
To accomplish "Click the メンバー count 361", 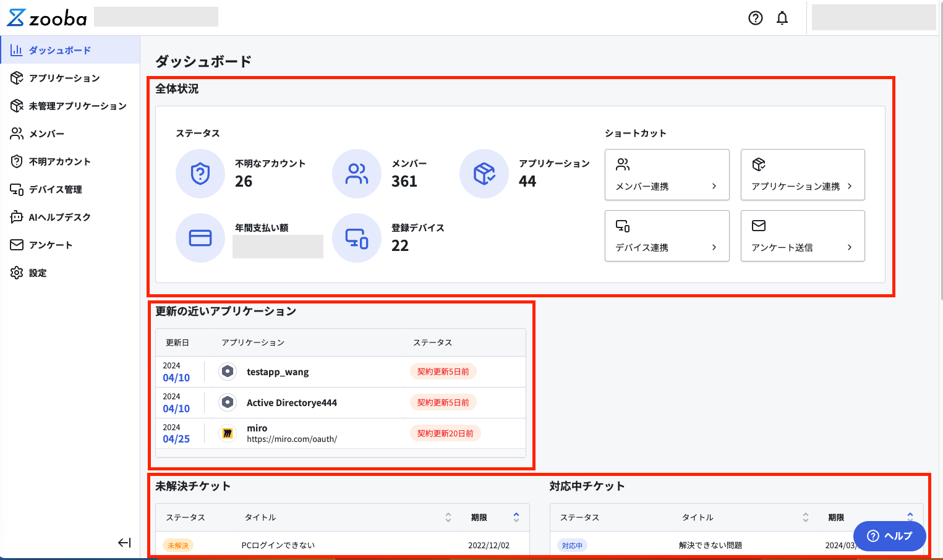I will pyautogui.click(x=404, y=182).
